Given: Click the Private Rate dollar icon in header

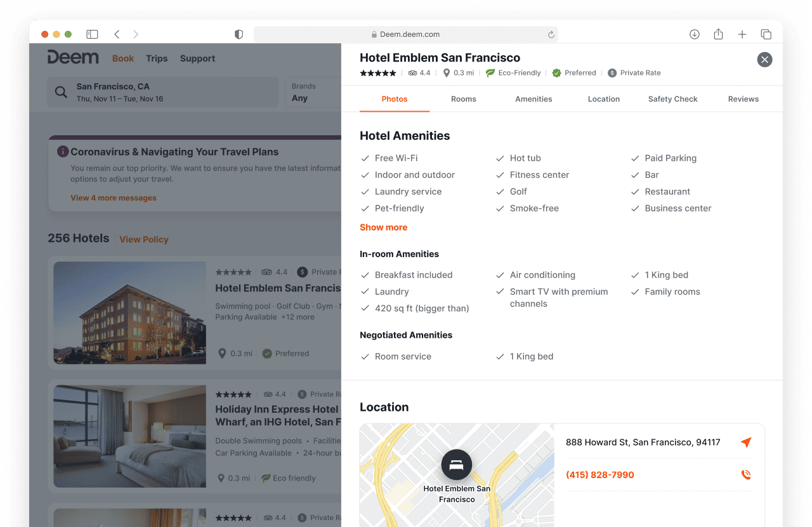Looking at the screenshot, I should pyautogui.click(x=612, y=73).
